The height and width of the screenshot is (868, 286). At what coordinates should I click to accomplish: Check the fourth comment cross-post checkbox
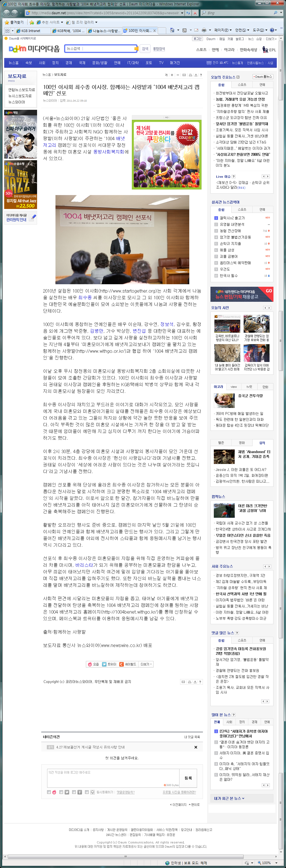(87, 792)
